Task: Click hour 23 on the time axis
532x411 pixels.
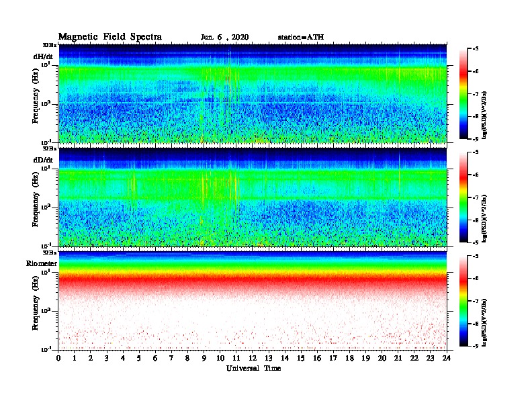Action: pyautogui.click(x=431, y=359)
